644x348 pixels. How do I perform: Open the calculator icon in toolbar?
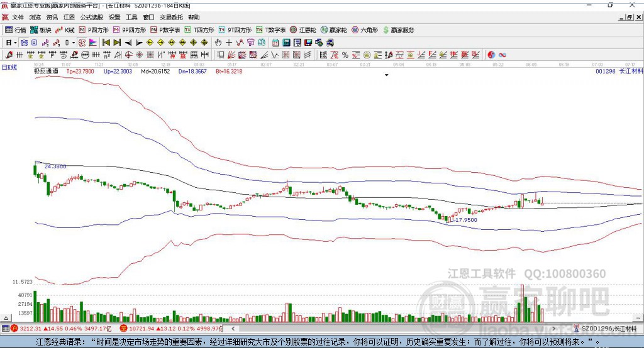tap(286, 42)
